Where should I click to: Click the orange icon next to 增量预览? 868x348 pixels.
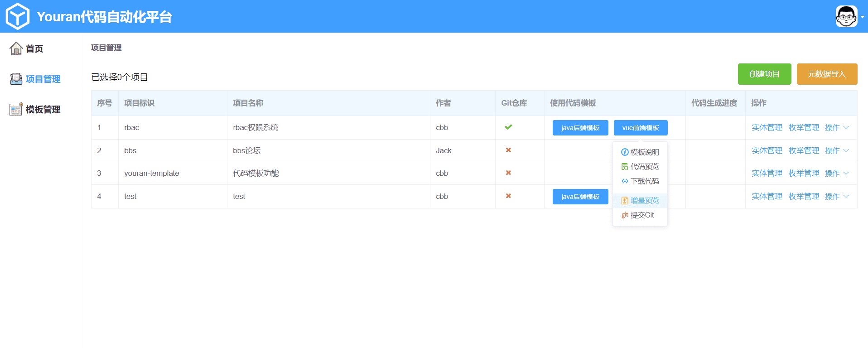[x=625, y=200]
